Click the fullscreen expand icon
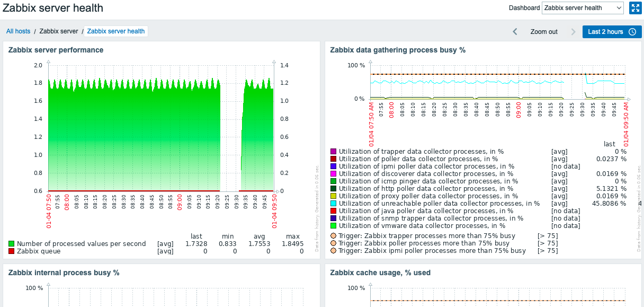Viewport: 644px width, 307px height. tap(635, 8)
